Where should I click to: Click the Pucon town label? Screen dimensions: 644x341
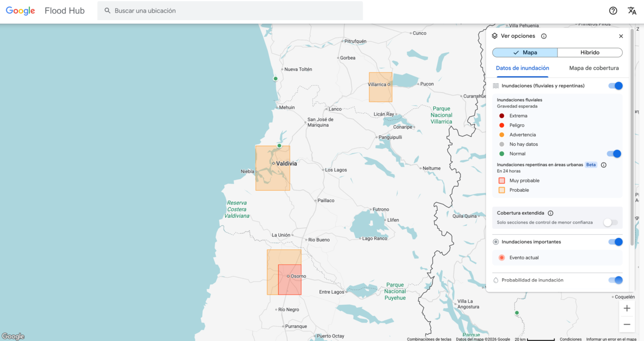click(x=427, y=84)
